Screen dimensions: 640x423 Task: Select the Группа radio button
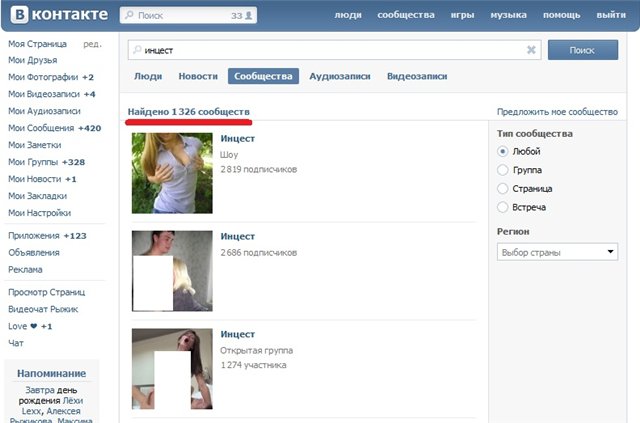click(x=503, y=170)
